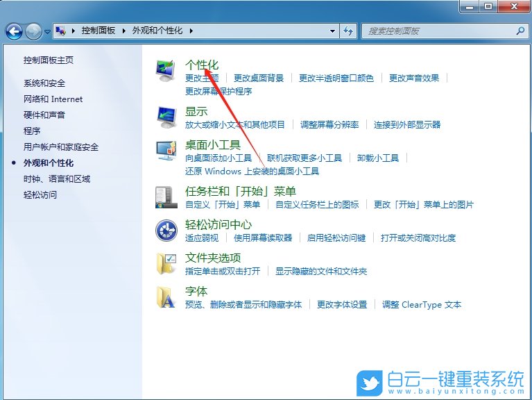This screenshot has height=400, width=532.
Task: Open 程序 category in sidebar
Action: [x=32, y=131]
